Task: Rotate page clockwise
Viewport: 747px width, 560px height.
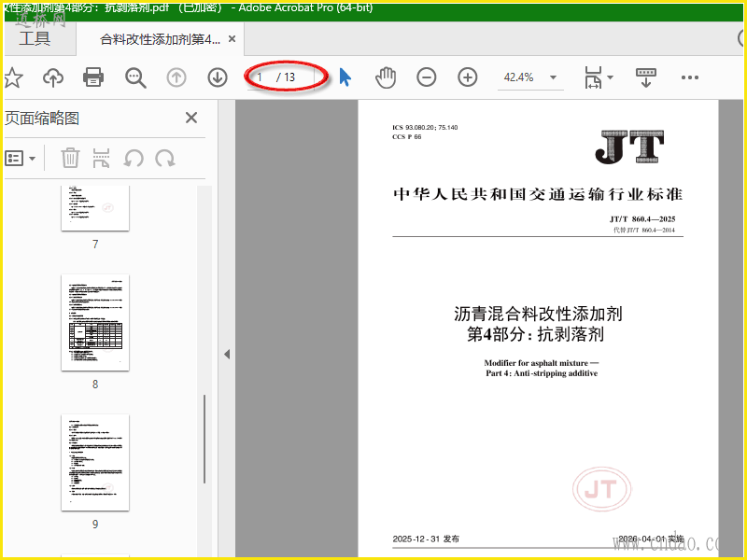Action: click(x=165, y=158)
